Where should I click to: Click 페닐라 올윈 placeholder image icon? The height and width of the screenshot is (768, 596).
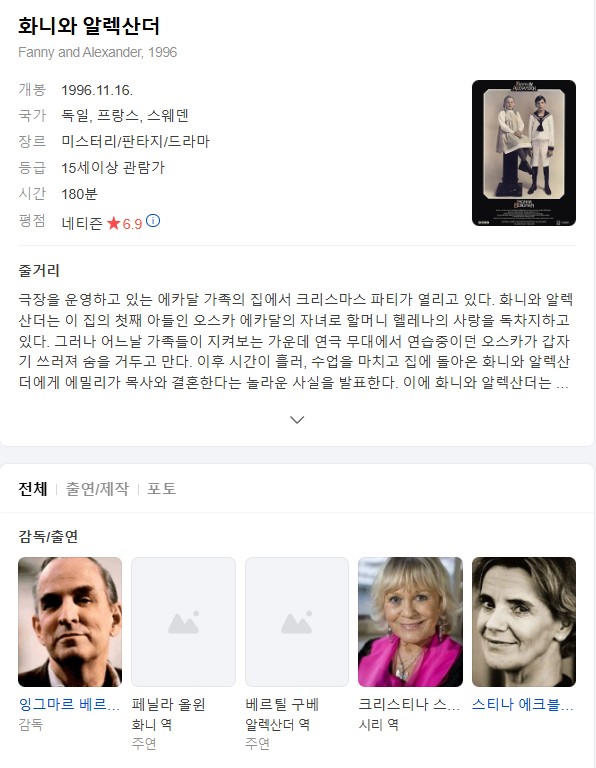pyautogui.click(x=183, y=623)
